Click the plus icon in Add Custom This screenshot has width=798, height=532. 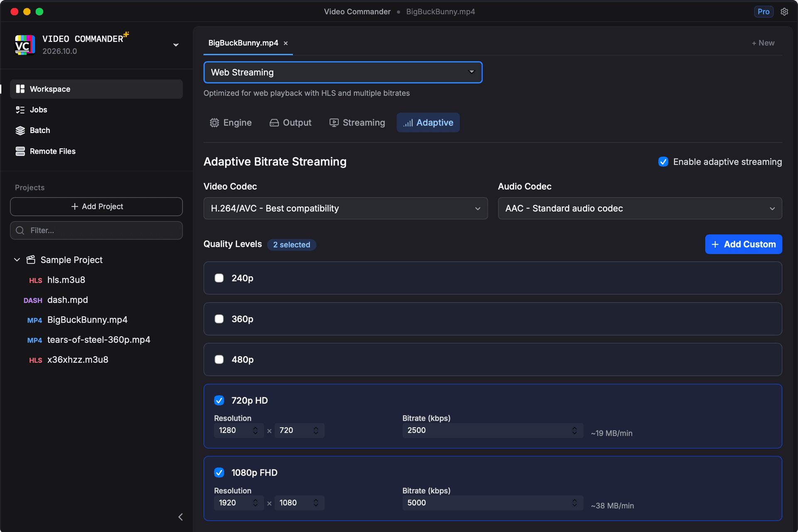pyautogui.click(x=715, y=244)
